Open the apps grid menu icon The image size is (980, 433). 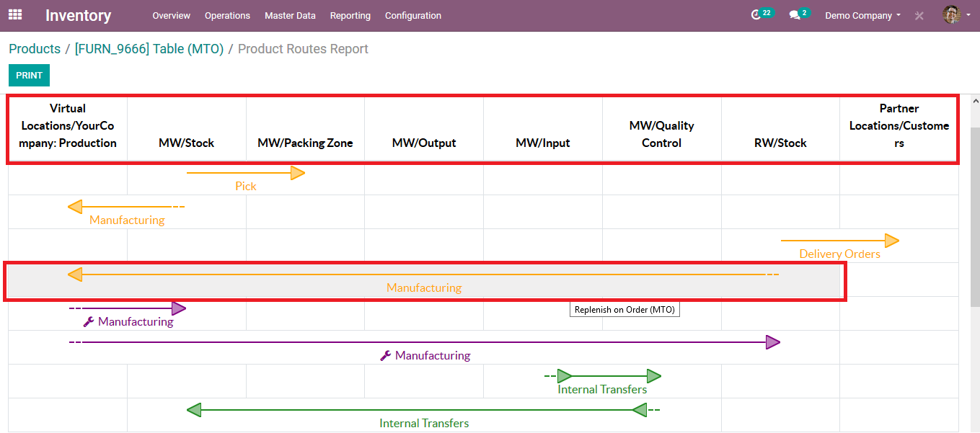tap(15, 14)
